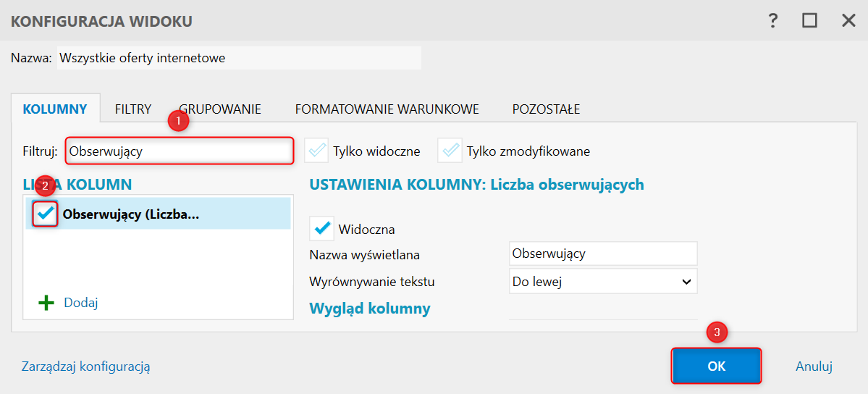Select the Pozostałe tab
This screenshot has height=394, width=868.
tap(546, 109)
